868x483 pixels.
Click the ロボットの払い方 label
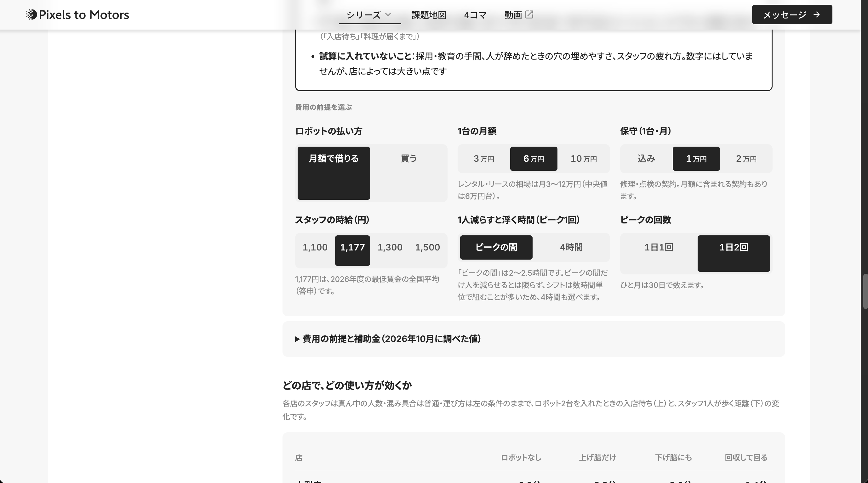coord(328,131)
